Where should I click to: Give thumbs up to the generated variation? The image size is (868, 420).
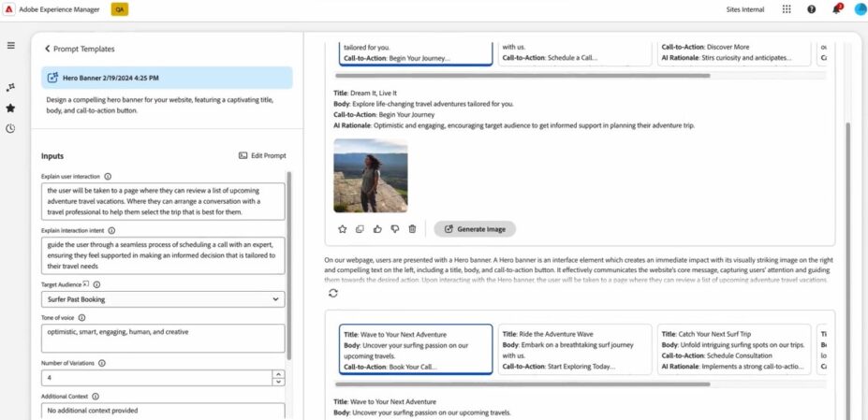pos(377,229)
